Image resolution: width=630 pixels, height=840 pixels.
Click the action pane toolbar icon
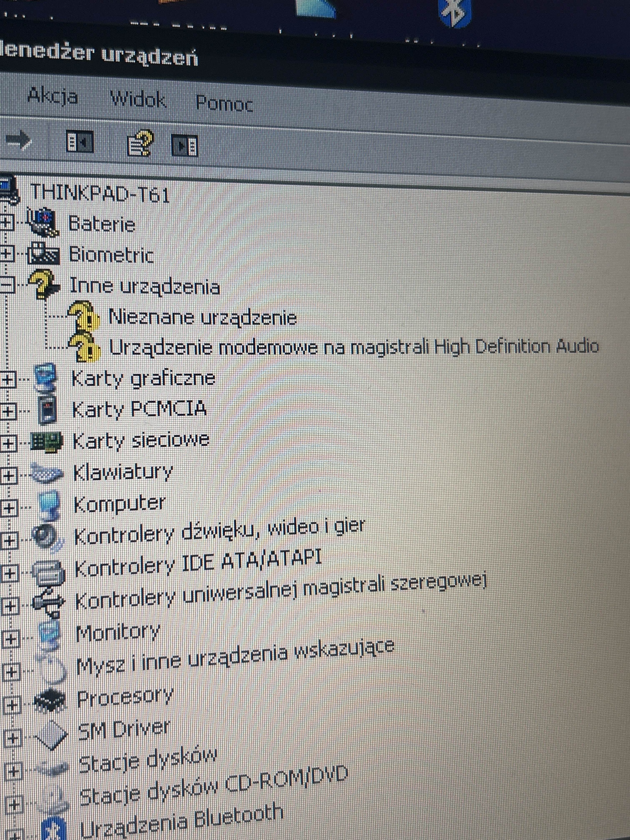click(185, 146)
